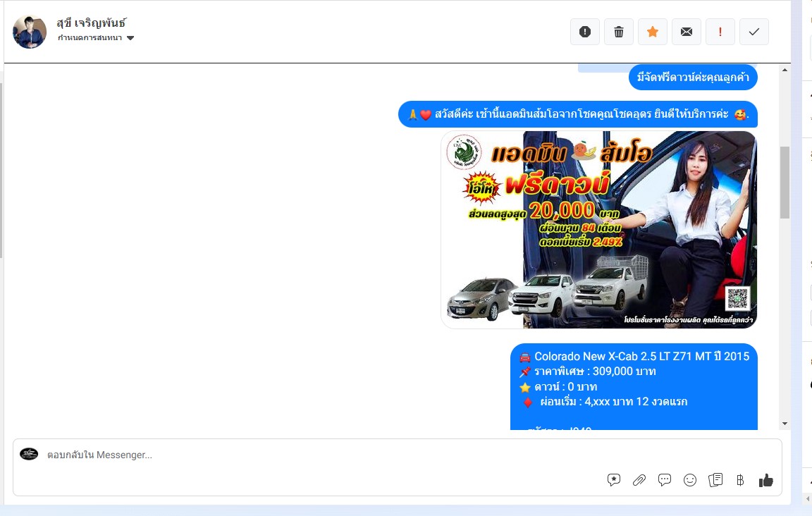812x516 pixels.
Task: Send a thumbs-up like
Action: [766, 480]
